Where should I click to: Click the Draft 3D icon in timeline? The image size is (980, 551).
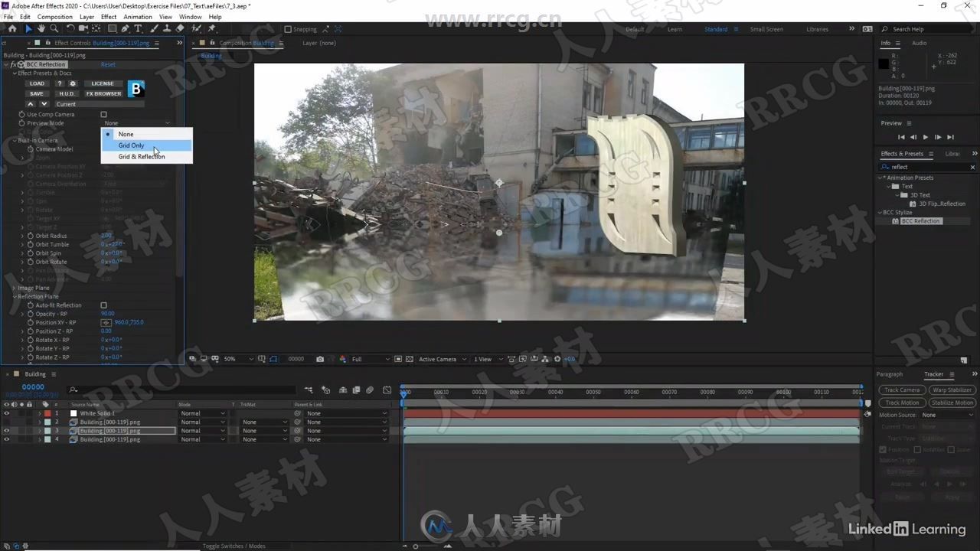click(x=326, y=390)
